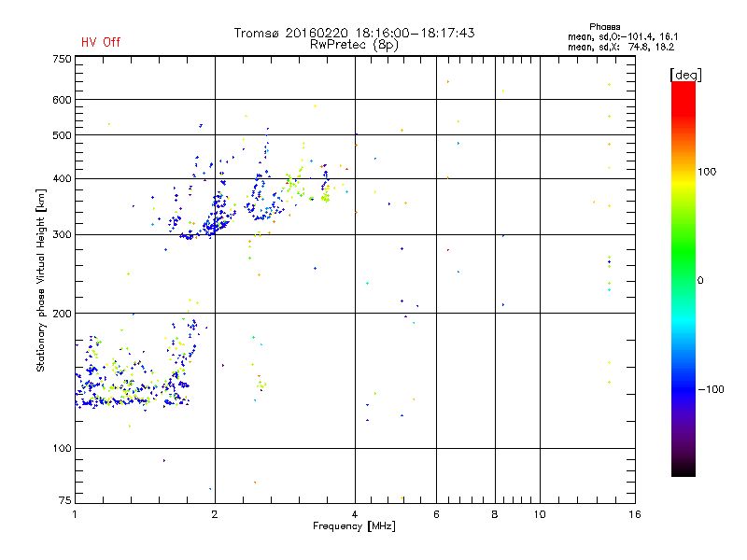
Task: Click the '8' frequency axis tick label
Action: [x=495, y=514]
